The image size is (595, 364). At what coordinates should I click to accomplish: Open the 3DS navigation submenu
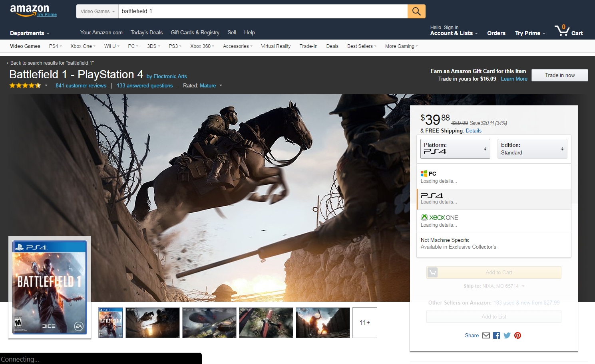click(x=153, y=46)
